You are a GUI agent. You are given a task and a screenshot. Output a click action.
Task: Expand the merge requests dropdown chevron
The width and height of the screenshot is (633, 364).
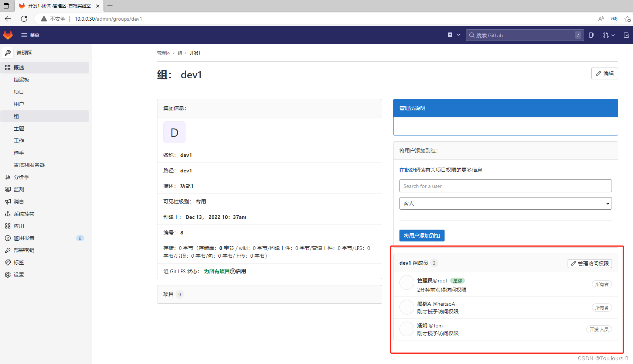pyautogui.click(x=613, y=35)
